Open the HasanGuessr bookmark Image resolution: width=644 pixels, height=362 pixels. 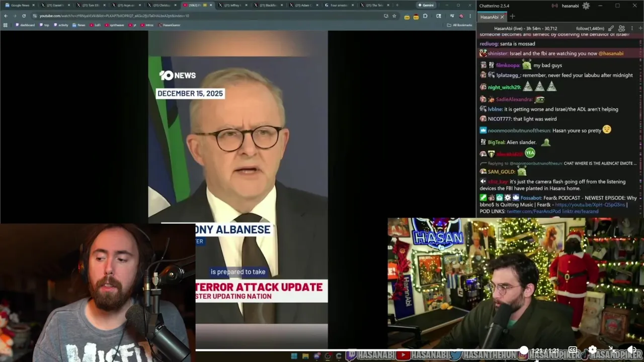click(x=170, y=25)
